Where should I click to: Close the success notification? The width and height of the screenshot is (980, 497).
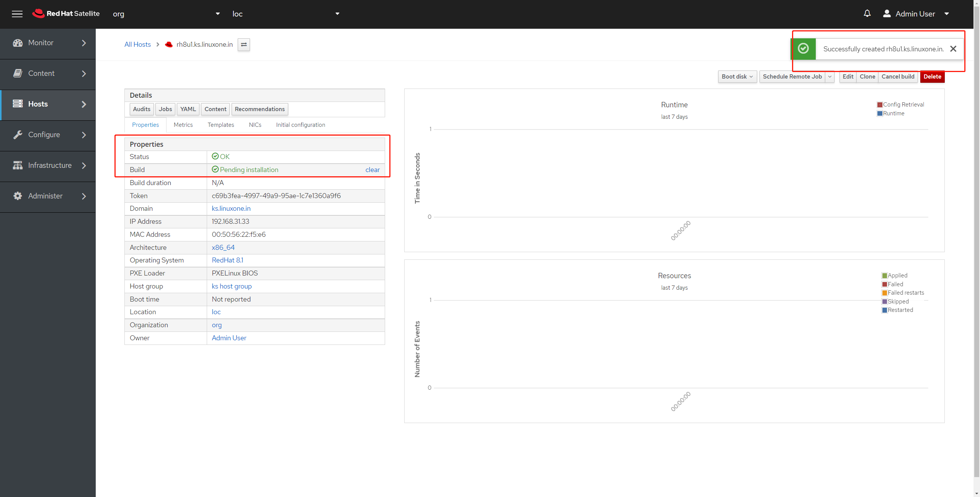(953, 49)
